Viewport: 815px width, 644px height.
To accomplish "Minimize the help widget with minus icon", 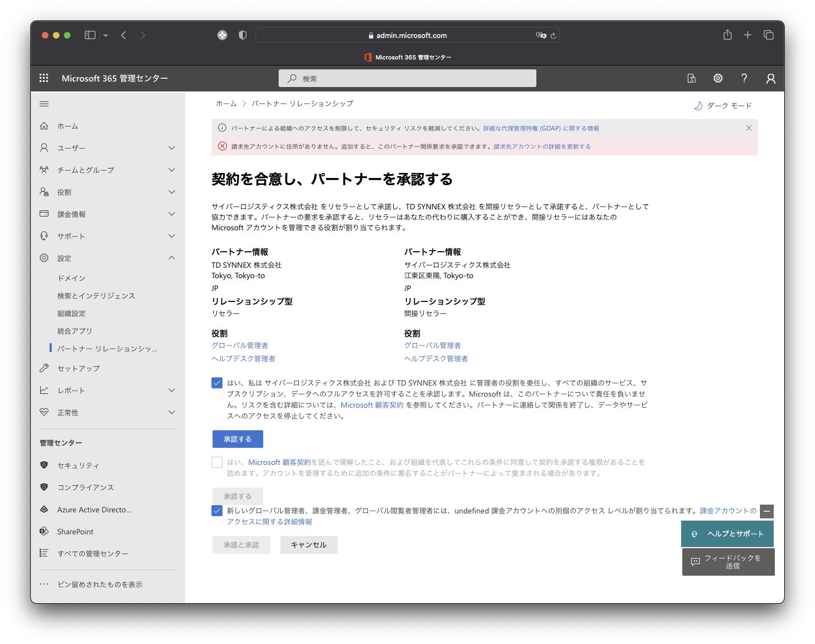I will pyautogui.click(x=767, y=511).
